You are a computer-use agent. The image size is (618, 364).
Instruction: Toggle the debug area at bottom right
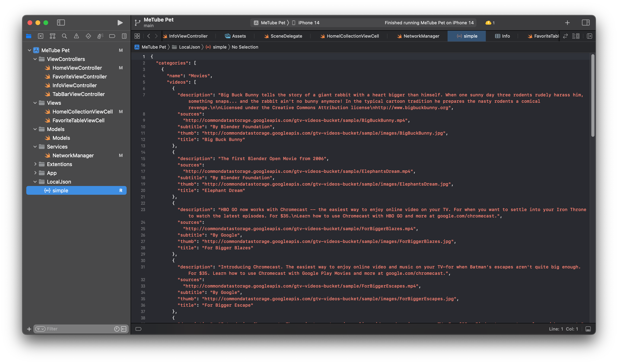click(x=588, y=329)
